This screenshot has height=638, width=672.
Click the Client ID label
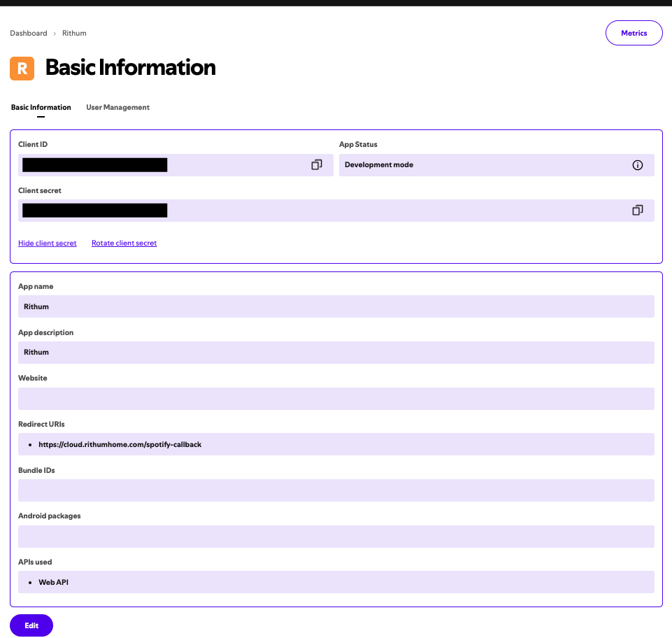pos(33,145)
